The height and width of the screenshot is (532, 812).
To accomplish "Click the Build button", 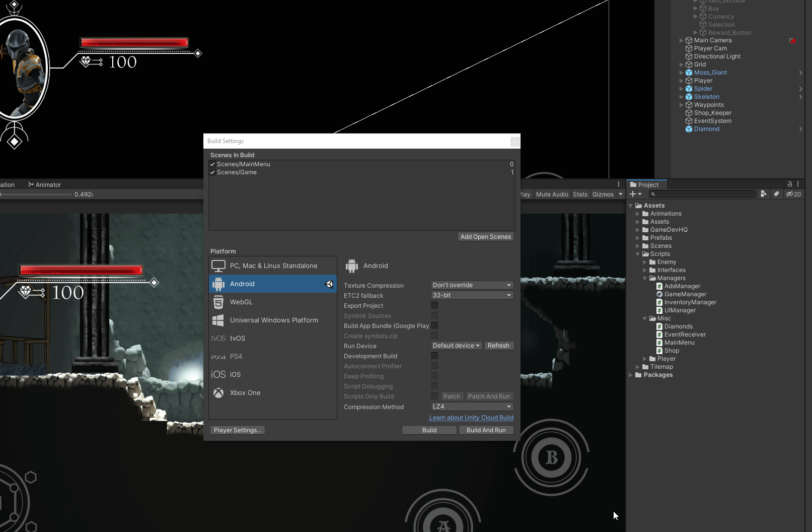I will 429,430.
